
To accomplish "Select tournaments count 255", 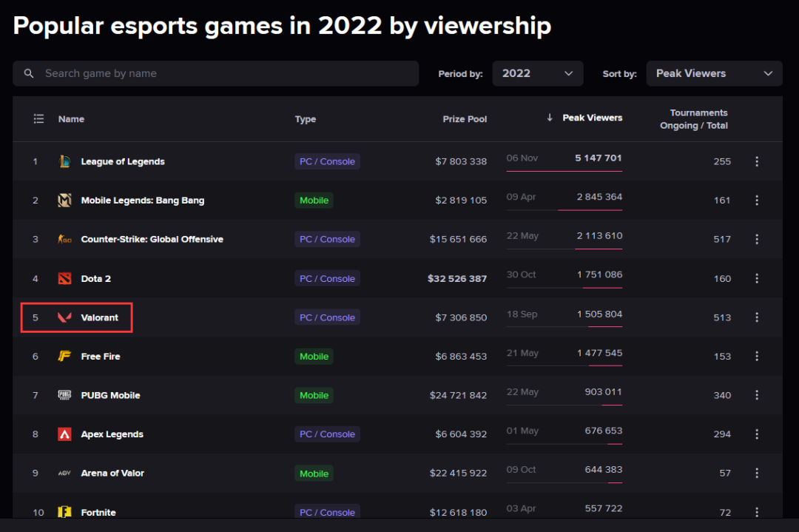I will pyautogui.click(x=722, y=161).
